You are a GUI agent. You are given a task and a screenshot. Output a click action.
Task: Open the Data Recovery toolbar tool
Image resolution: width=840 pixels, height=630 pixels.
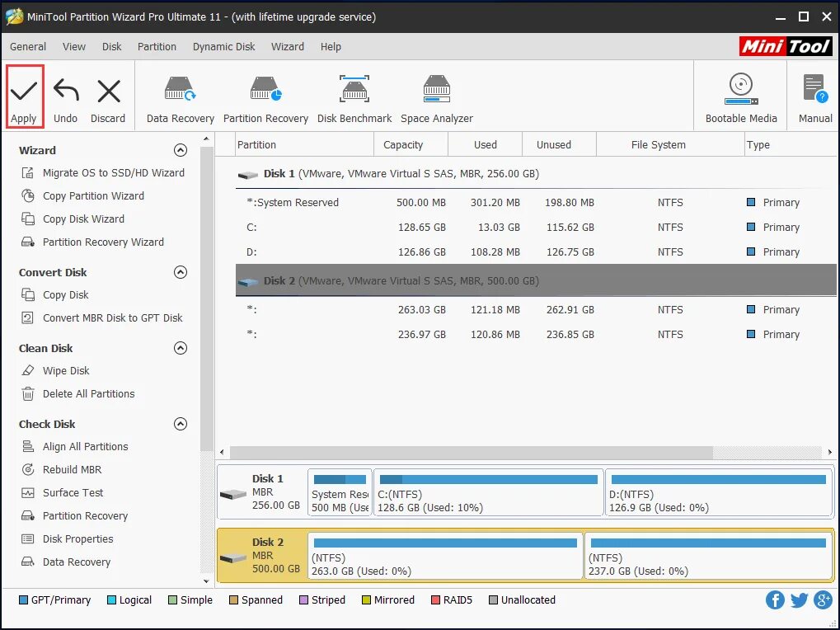(180, 101)
